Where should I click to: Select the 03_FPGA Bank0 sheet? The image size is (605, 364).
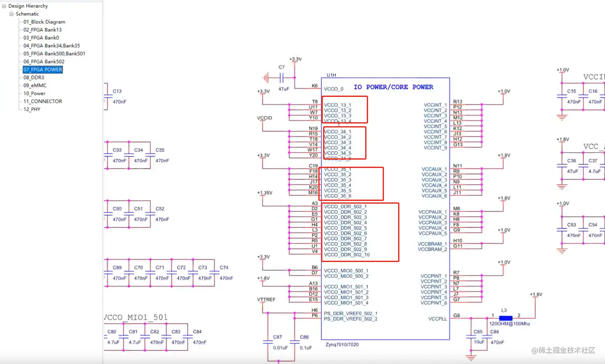(x=41, y=38)
